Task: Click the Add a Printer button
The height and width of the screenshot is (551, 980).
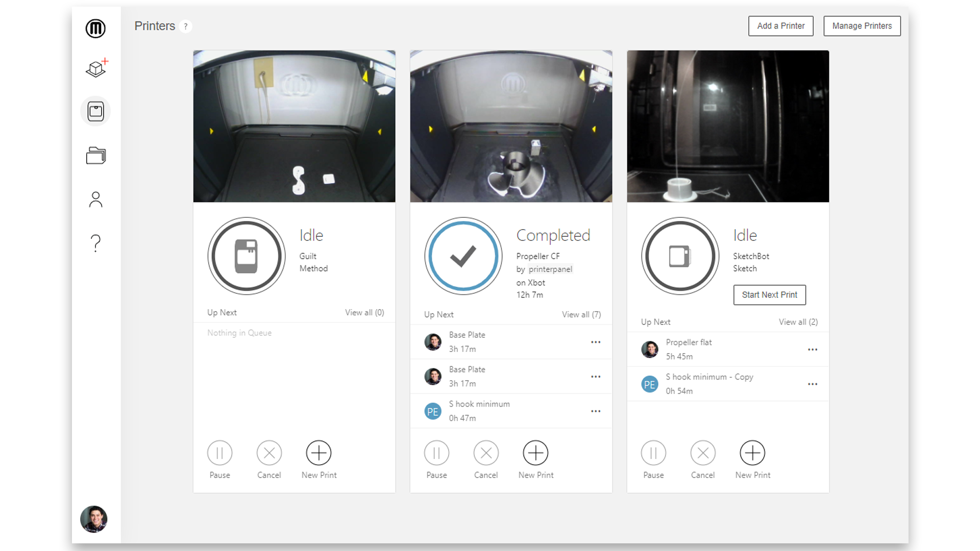Action: [781, 26]
